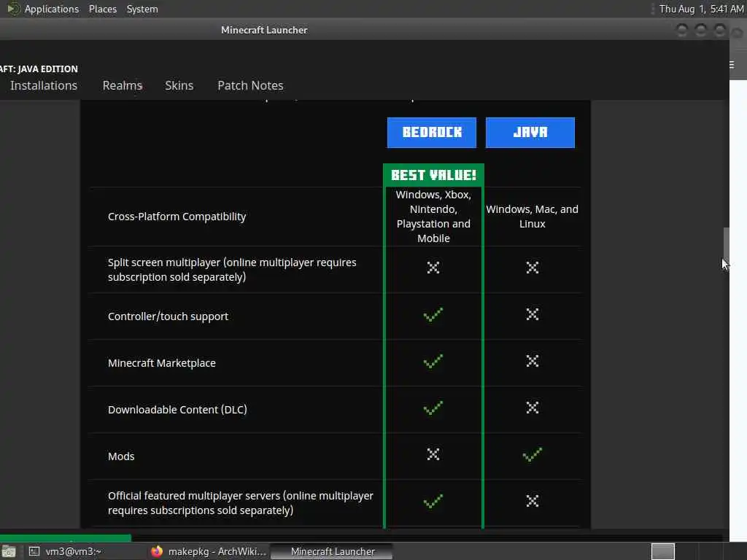Screen dimensions: 747x560
Task: Click Java X mark for Minecraft Marketplace
Action: click(532, 361)
